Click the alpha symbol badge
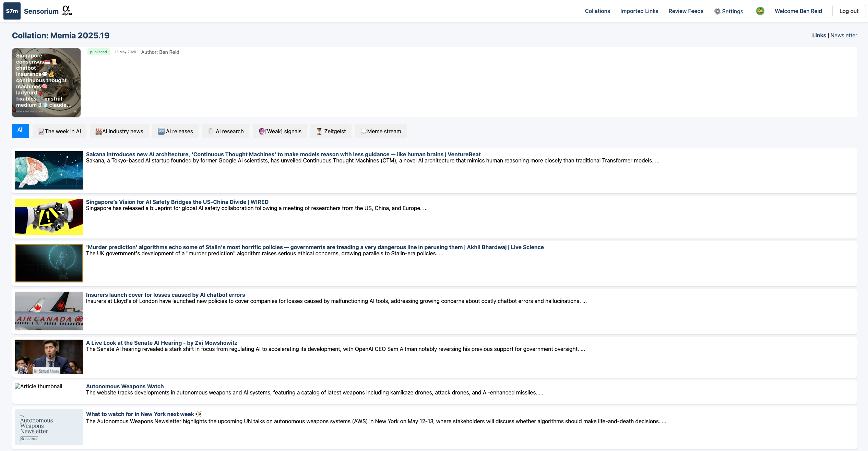The width and height of the screenshot is (868, 451). click(67, 10)
